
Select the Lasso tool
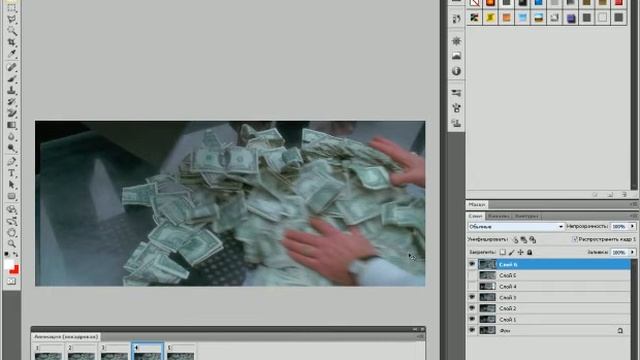click(12, 19)
